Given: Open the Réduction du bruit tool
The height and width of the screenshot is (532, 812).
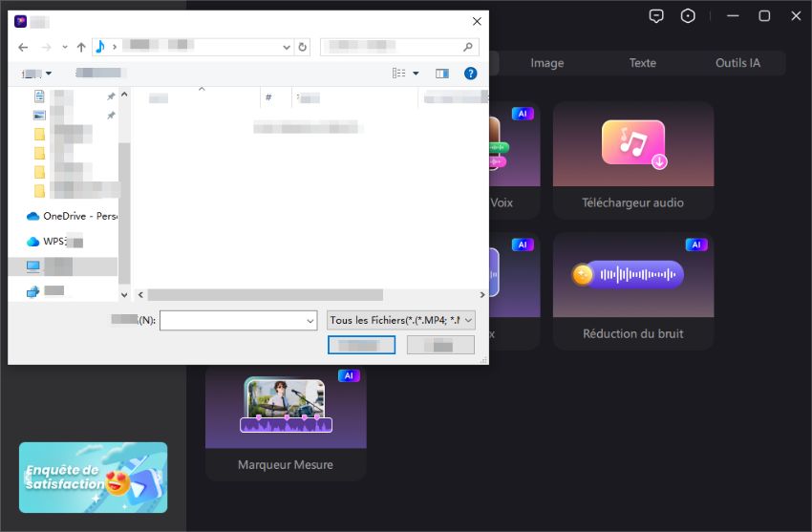Looking at the screenshot, I should click(632, 290).
